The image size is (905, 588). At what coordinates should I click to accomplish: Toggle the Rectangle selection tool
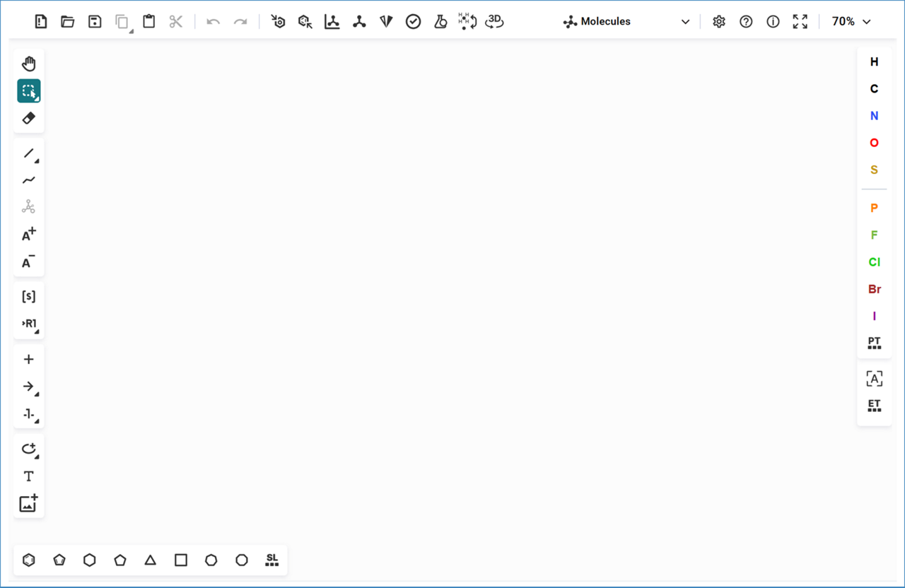click(29, 91)
